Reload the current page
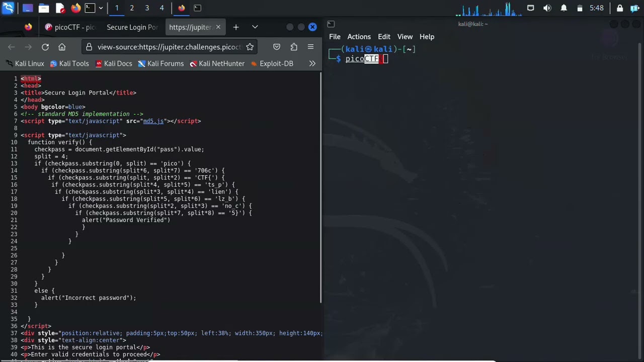The height and width of the screenshot is (362, 644). pos(45,47)
